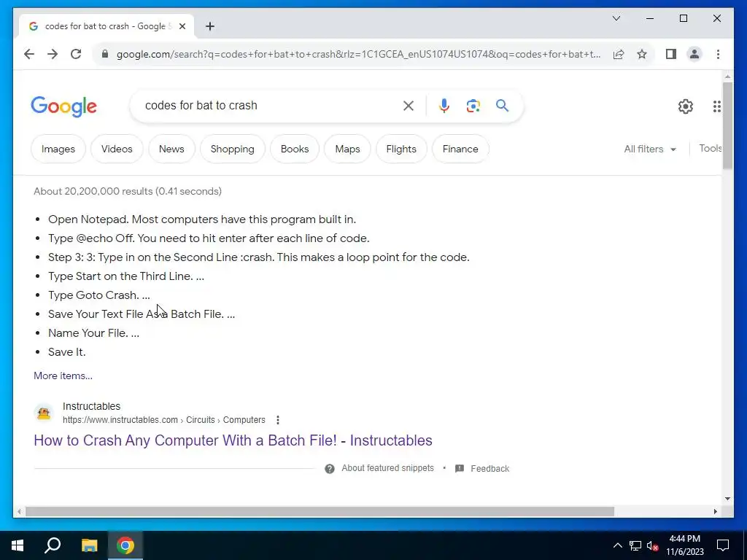Go forward with the browser forward arrow
The height and width of the screenshot is (560, 747).
pyautogui.click(x=53, y=54)
